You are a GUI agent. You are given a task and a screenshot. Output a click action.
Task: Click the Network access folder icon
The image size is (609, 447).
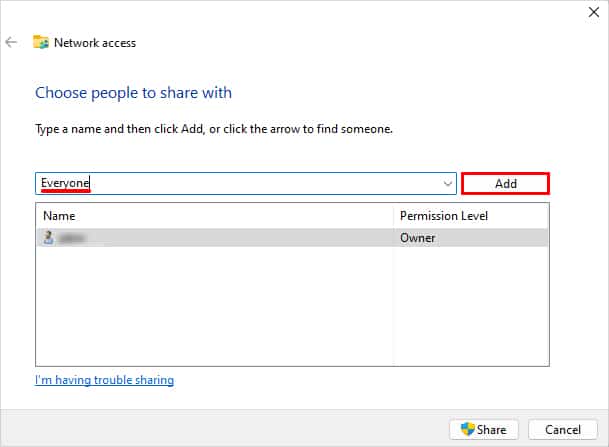[x=41, y=42]
